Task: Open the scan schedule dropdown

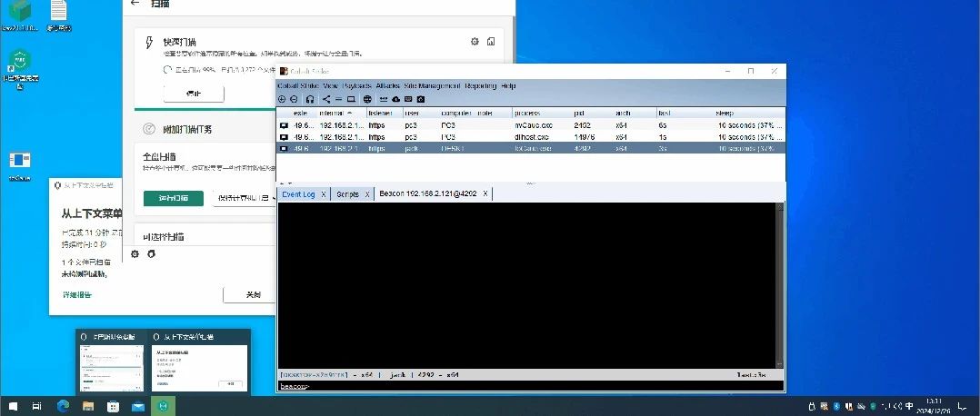Action: click(245, 198)
